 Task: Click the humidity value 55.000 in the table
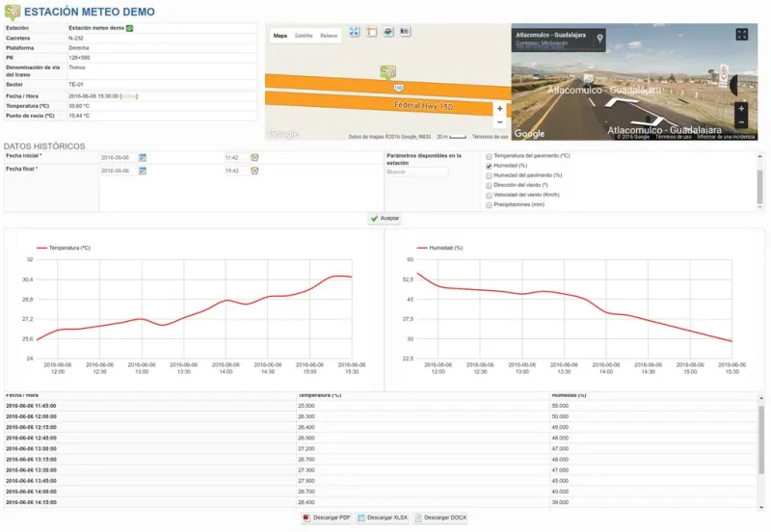click(x=560, y=406)
